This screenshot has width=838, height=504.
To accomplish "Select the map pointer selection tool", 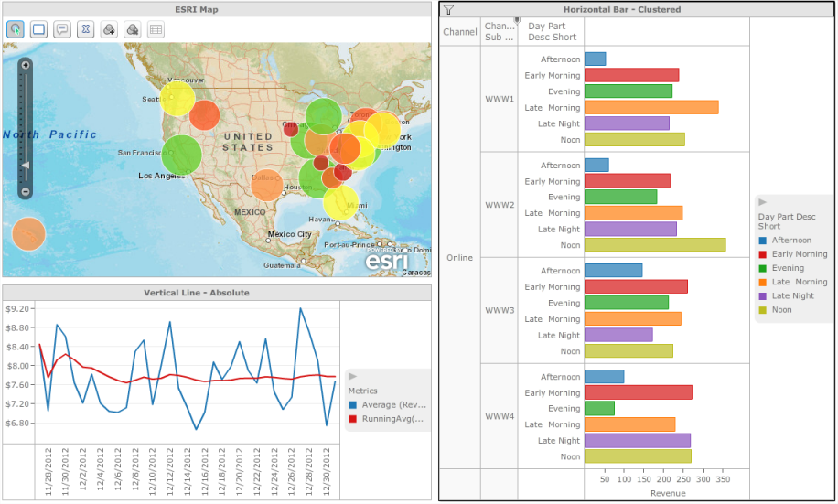I will 16,29.
